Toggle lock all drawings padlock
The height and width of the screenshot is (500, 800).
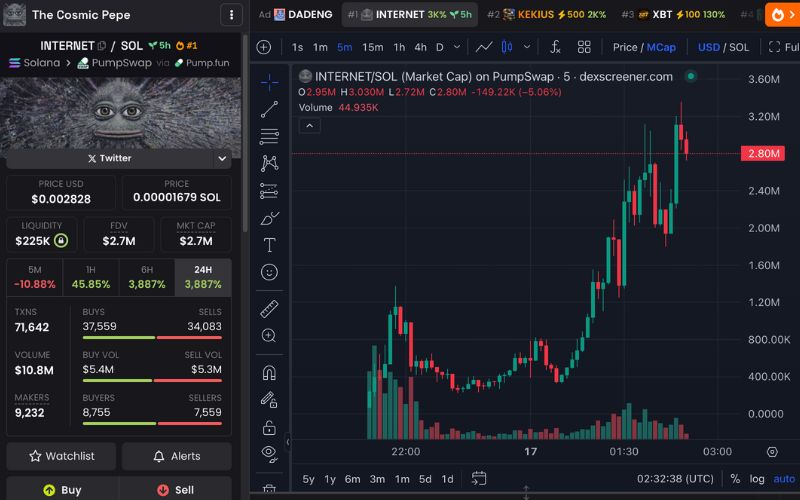pyautogui.click(x=269, y=428)
